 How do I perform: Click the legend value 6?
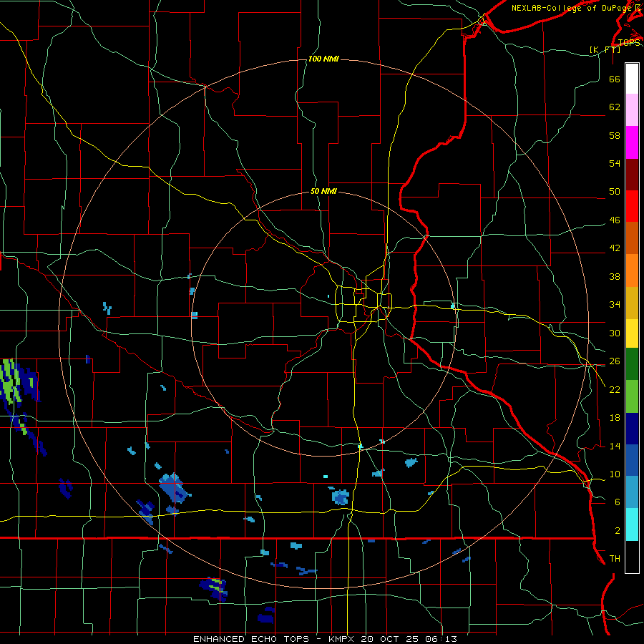tap(618, 502)
